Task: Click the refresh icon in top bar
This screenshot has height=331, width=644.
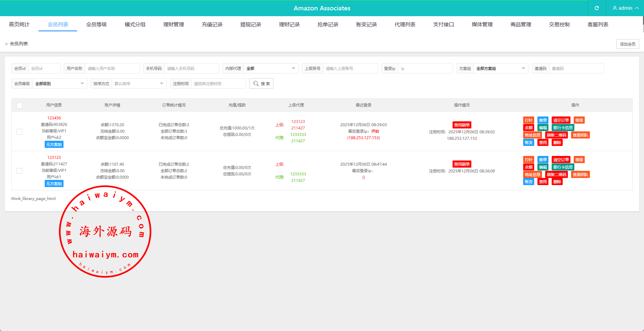Action: coord(596,8)
